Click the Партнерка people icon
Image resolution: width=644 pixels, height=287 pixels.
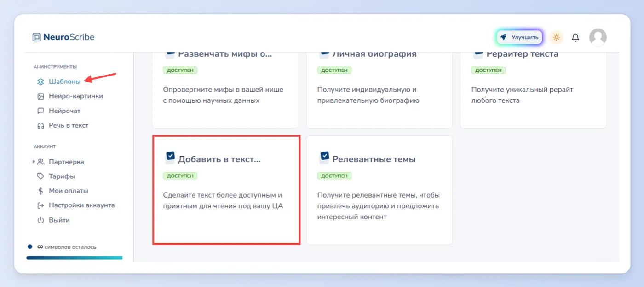40,162
